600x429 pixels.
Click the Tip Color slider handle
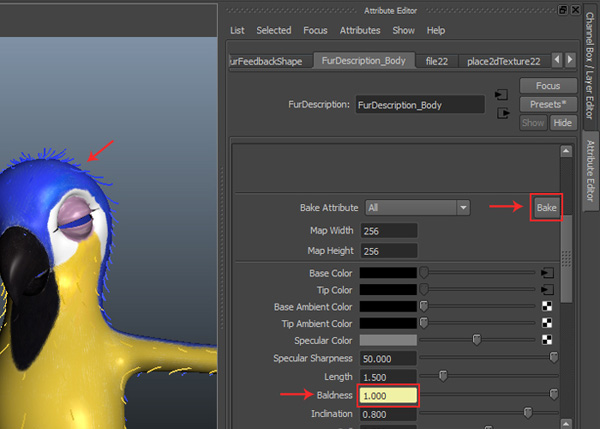tap(424, 289)
